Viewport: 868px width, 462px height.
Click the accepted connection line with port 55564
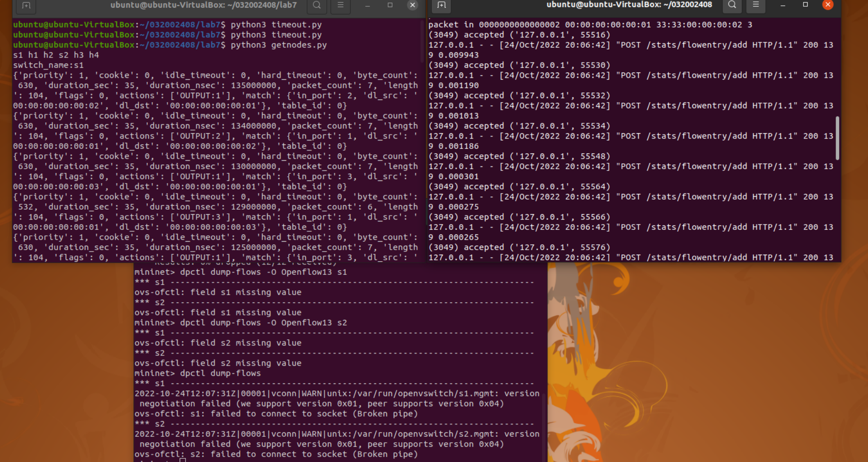[519, 187]
